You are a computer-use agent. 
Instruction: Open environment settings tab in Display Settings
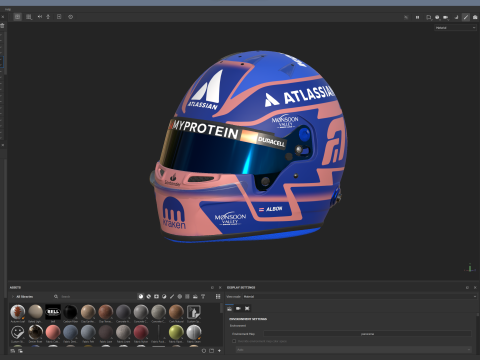tap(229, 308)
